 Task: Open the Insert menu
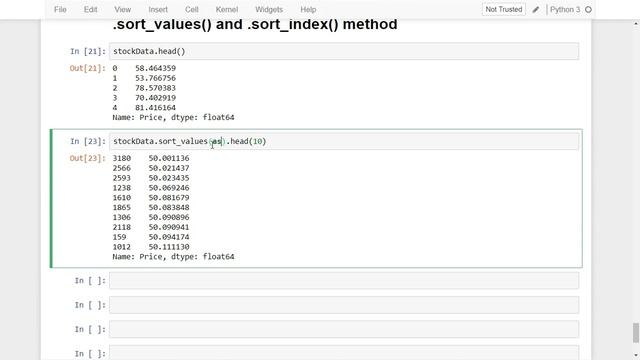(158, 9)
